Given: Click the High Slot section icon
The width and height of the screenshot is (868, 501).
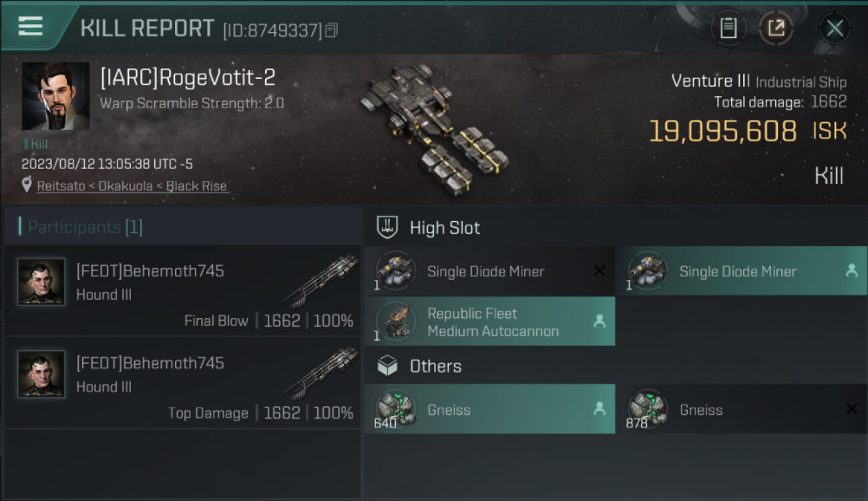Looking at the screenshot, I should (387, 227).
